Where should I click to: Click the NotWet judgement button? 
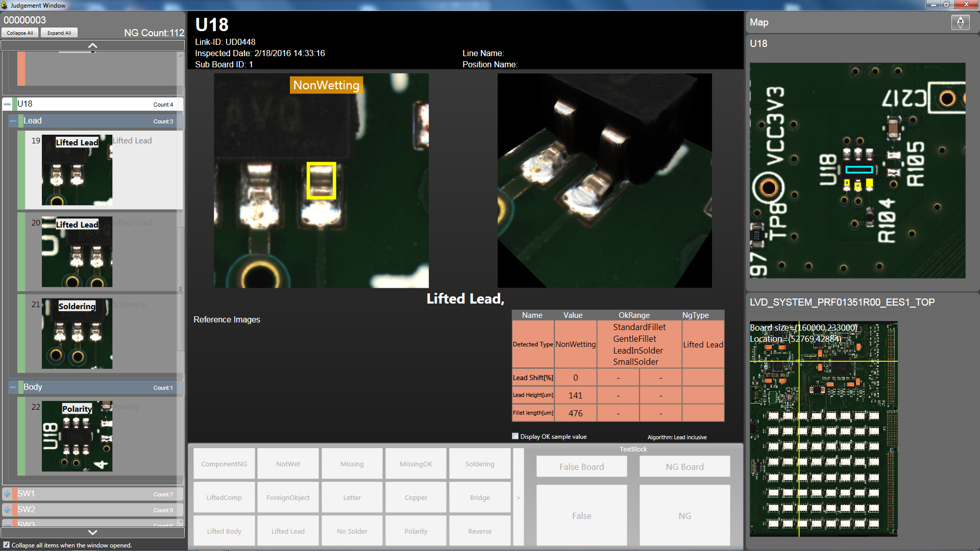click(288, 464)
